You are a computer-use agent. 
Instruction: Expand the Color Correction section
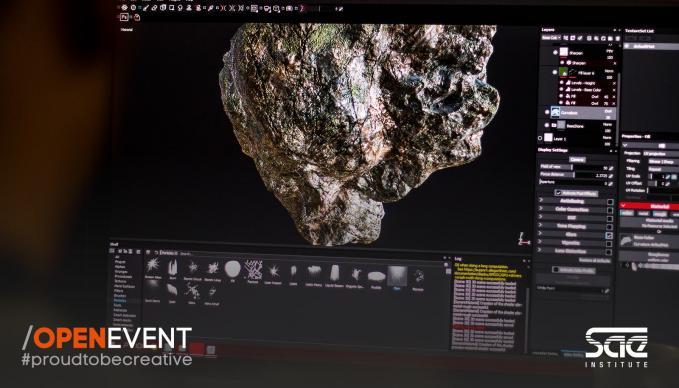pos(541,209)
